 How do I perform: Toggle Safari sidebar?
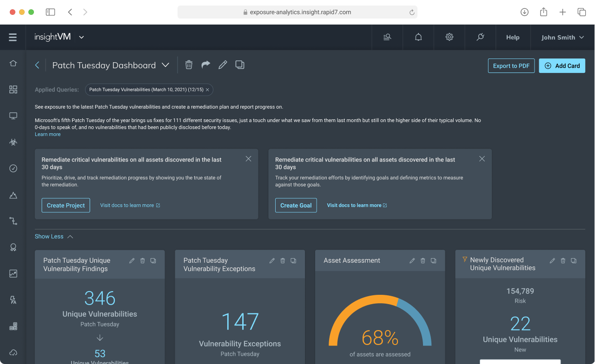point(50,12)
